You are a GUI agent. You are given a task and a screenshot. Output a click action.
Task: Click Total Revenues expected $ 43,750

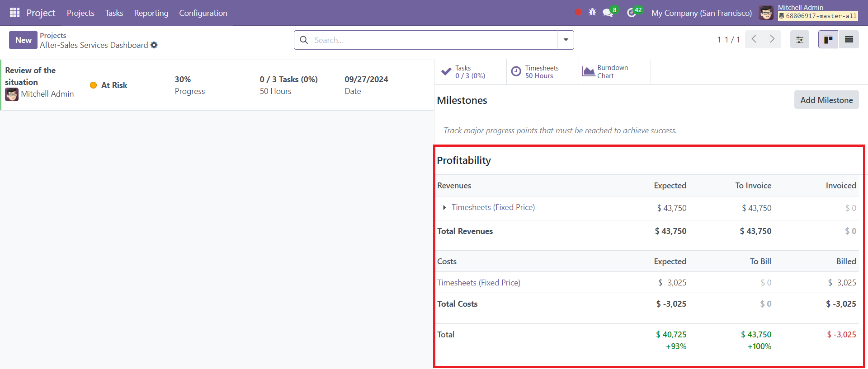click(670, 231)
